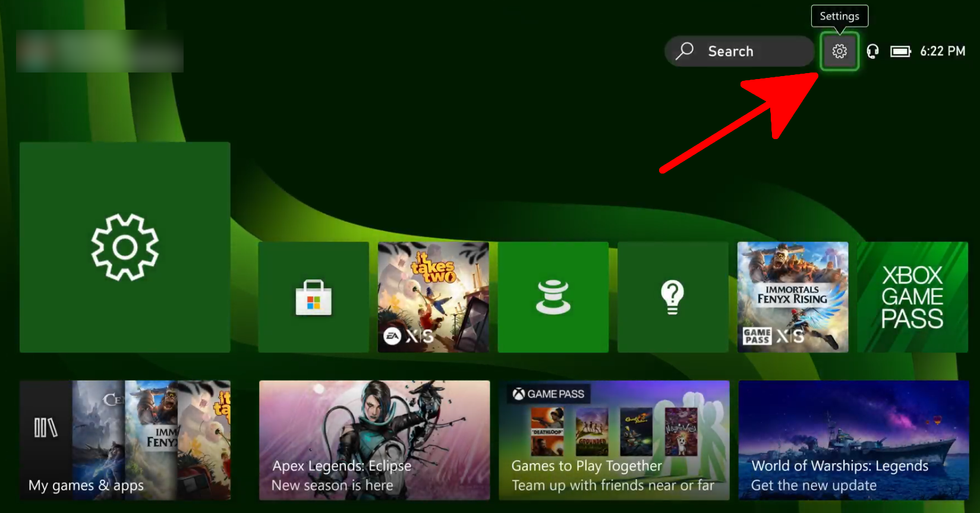Open the It Takes Two game tile
The height and width of the screenshot is (513, 980).
coord(433,297)
